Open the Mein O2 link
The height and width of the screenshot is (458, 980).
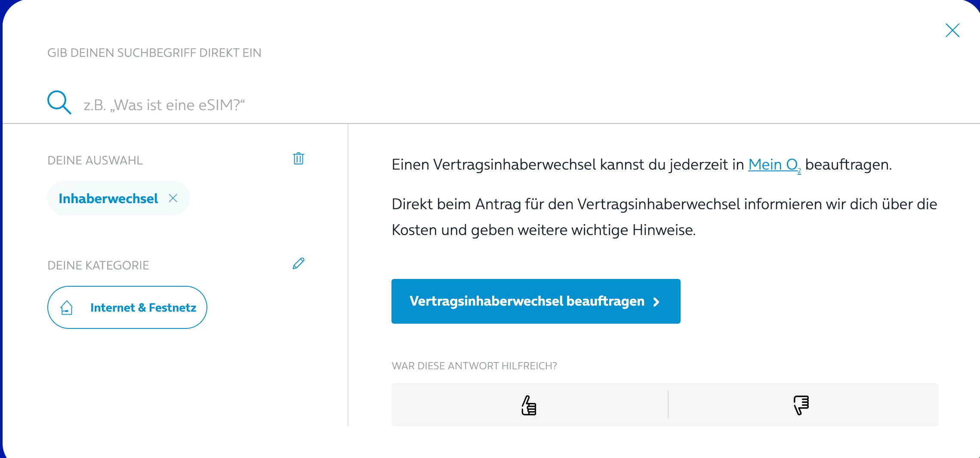pos(774,165)
